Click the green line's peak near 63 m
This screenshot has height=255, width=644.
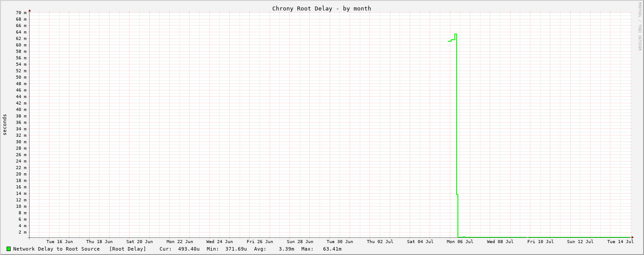(x=456, y=34)
